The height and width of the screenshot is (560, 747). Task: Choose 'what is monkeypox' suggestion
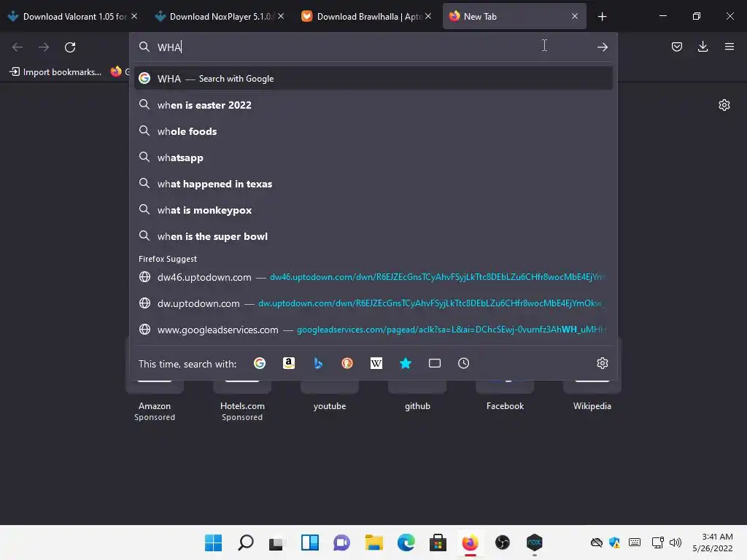(373, 210)
